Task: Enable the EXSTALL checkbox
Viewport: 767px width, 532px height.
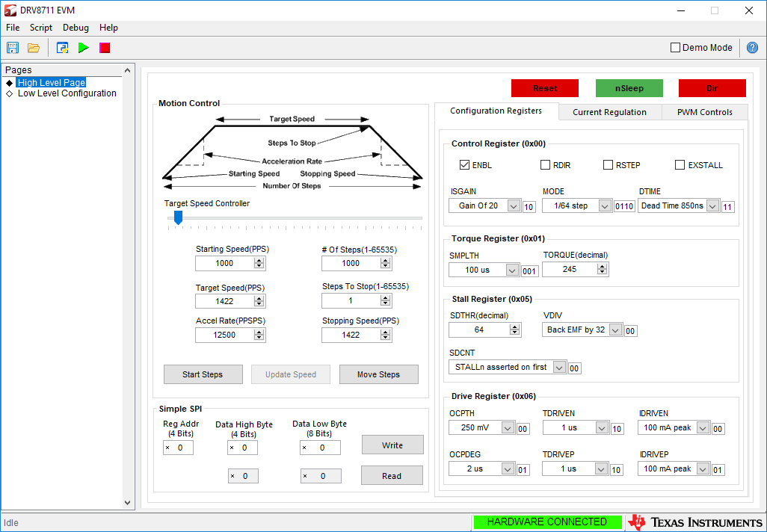Action: [680, 165]
